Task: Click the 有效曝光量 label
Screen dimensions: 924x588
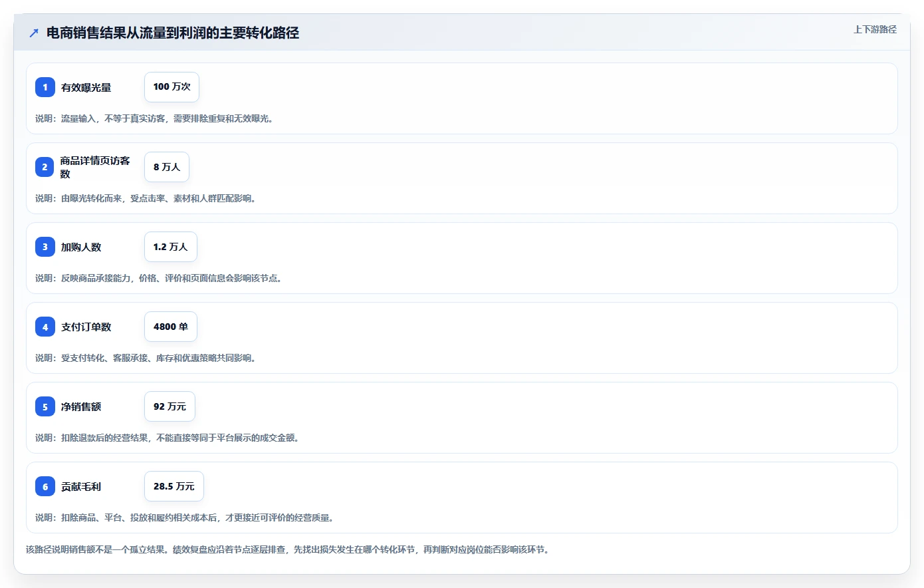Action: pyautogui.click(x=86, y=87)
